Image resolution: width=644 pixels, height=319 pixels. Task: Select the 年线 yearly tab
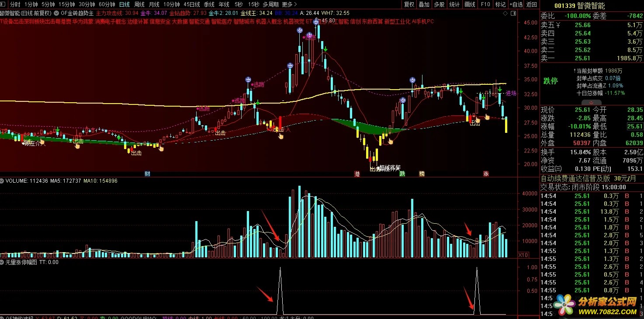tap(224, 4)
